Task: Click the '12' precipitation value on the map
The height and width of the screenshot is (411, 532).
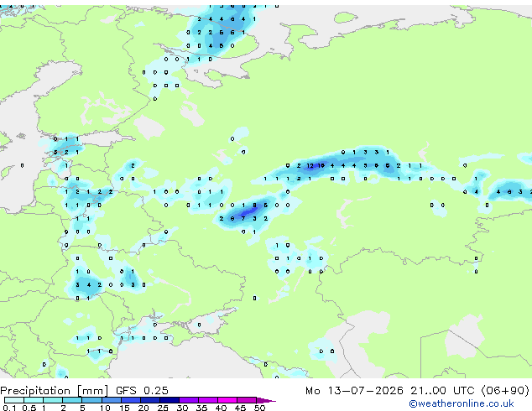Action: coord(310,166)
